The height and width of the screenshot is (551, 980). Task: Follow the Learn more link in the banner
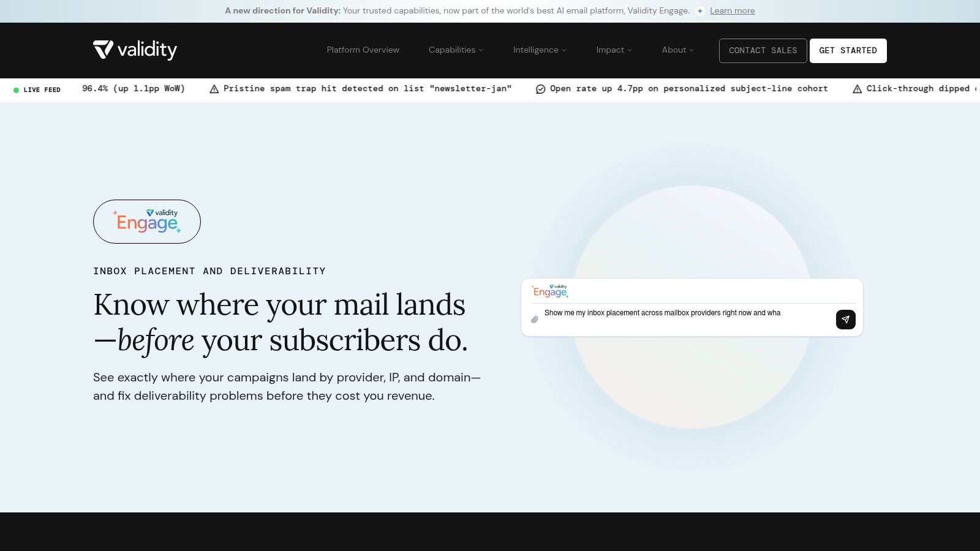coord(732,11)
